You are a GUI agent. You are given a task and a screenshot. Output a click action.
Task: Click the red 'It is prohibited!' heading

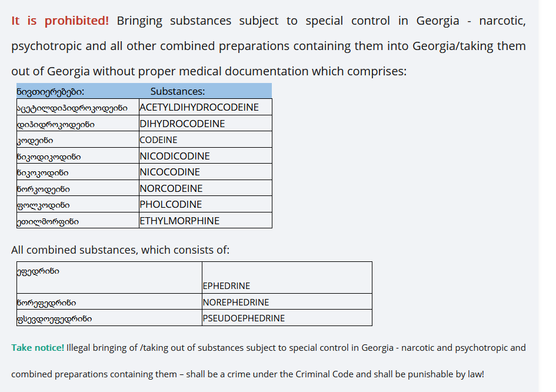[x=60, y=21]
